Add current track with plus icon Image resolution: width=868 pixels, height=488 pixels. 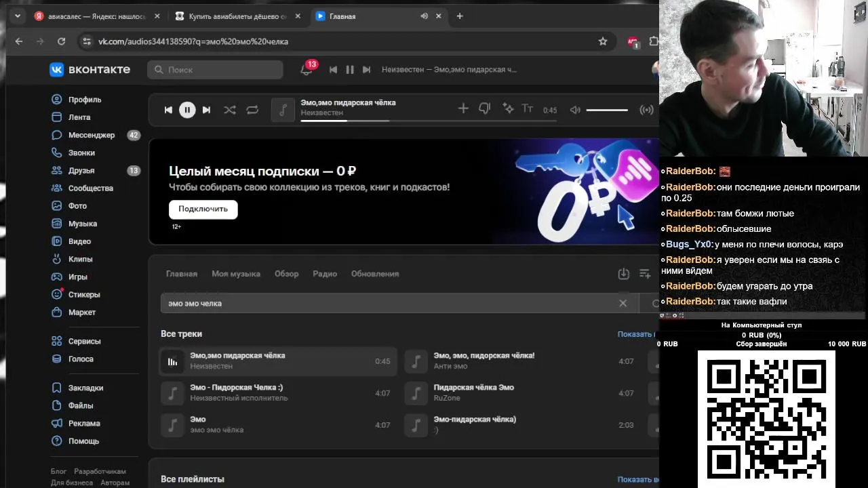pyautogui.click(x=463, y=108)
